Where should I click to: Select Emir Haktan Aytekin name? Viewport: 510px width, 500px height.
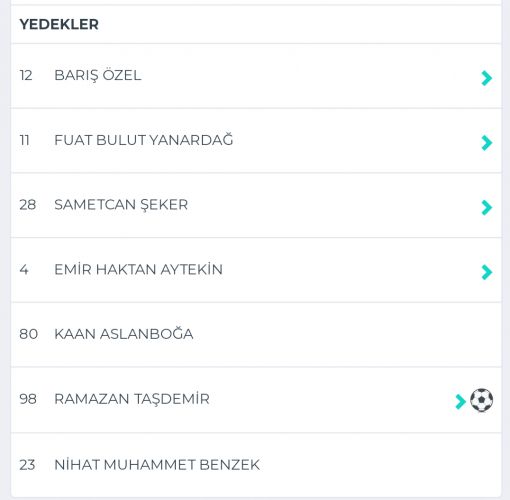138,269
